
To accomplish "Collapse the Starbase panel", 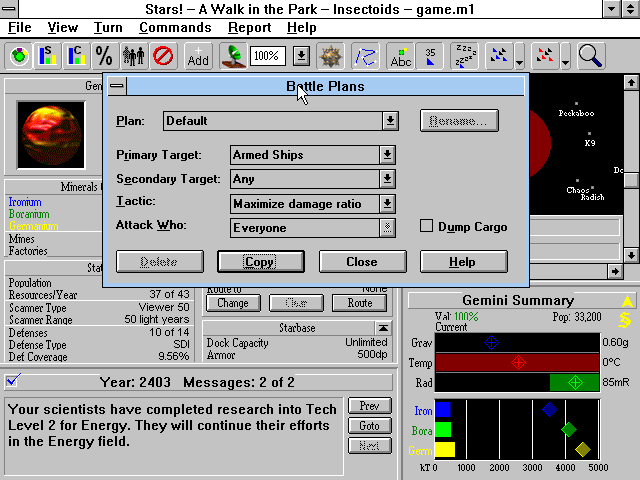I will [x=383, y=328].
